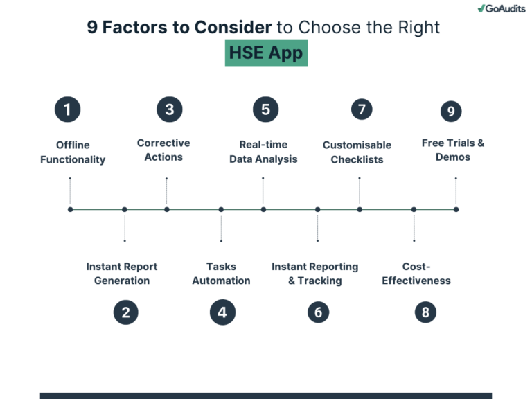Click the number 9 circle icon
The image size is (532, 399).
tap(451, 112)
